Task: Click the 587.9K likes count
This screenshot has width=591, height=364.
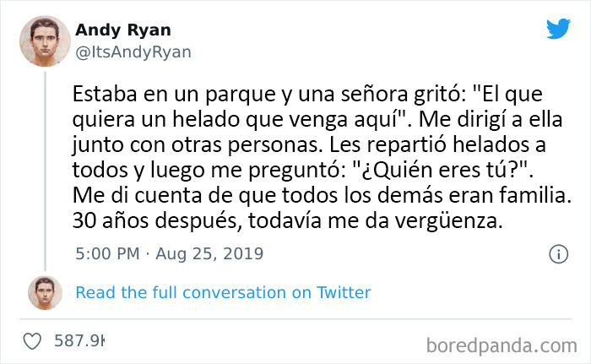Action: click(79, 342)
